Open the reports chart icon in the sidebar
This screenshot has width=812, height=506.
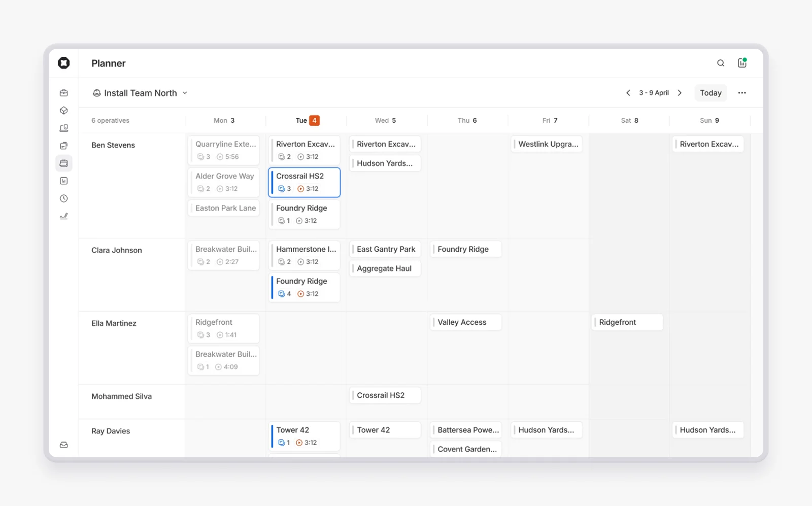[63, 181]
